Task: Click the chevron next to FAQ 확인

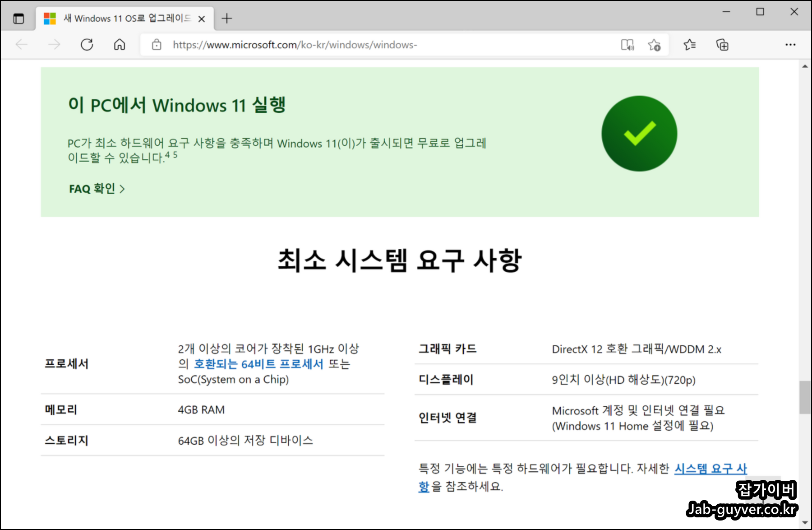Action: 122,189
